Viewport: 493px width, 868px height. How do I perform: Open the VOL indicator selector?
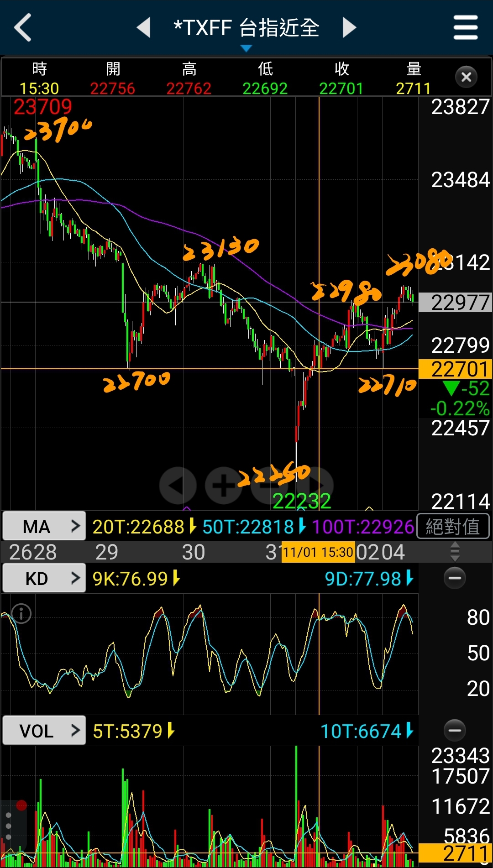pyautogui.click(x=44, y=731)
